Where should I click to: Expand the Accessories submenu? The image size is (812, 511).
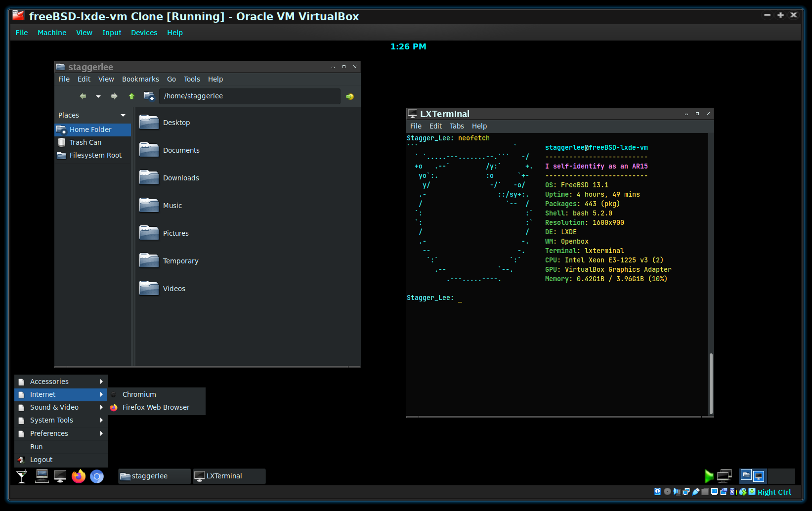click(x=61, y=382)
